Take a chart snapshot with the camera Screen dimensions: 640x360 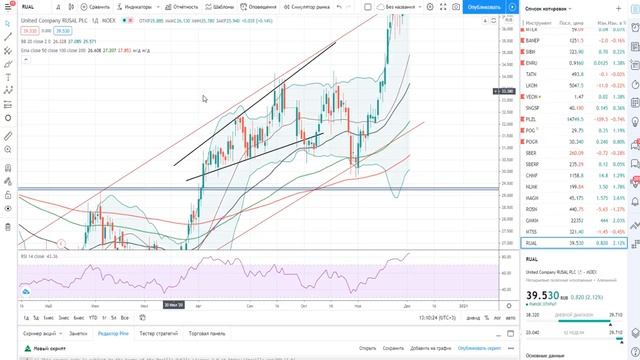pyautogui.click(x=456, y=7)
